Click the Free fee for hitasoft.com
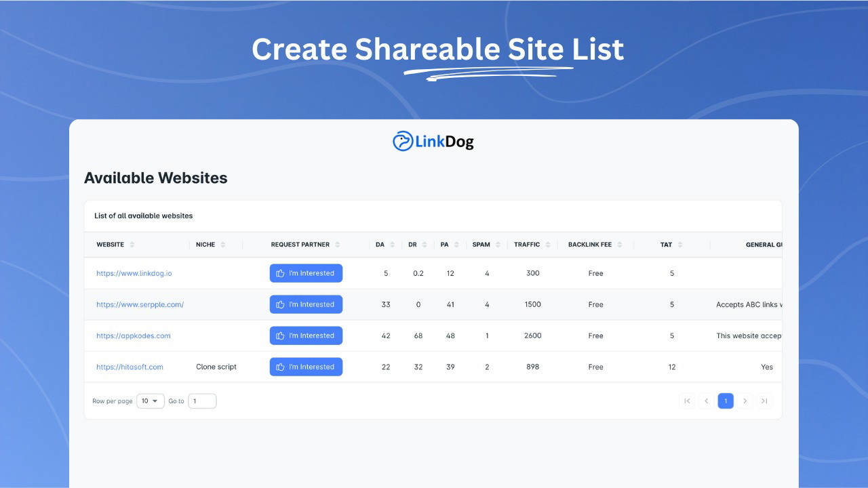The width and height of the screenshot is (868, 488). pos(596,367)
